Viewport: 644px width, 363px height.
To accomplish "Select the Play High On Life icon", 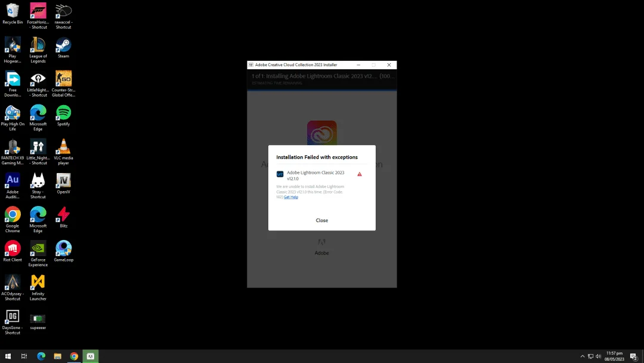I will coord(13,118).
